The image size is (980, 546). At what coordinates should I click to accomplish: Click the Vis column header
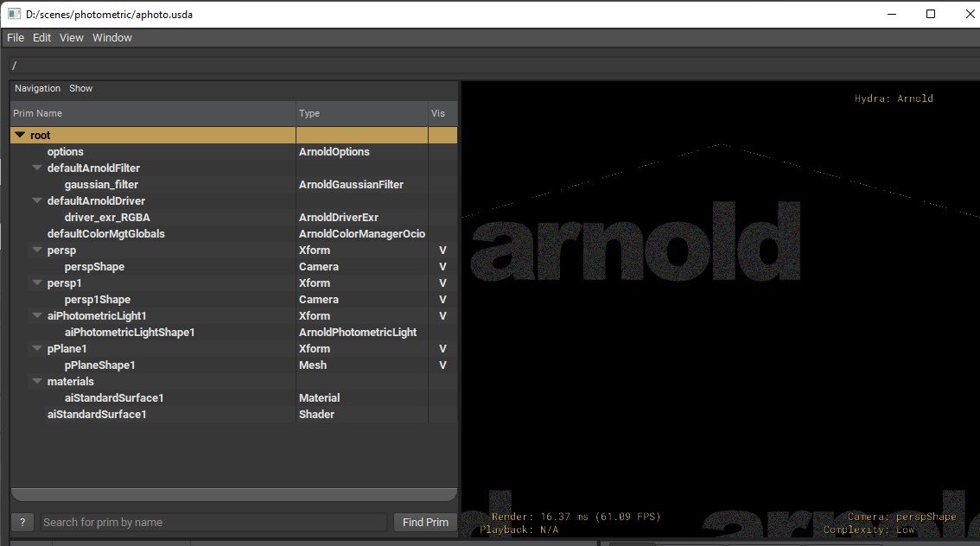(442, 113)
